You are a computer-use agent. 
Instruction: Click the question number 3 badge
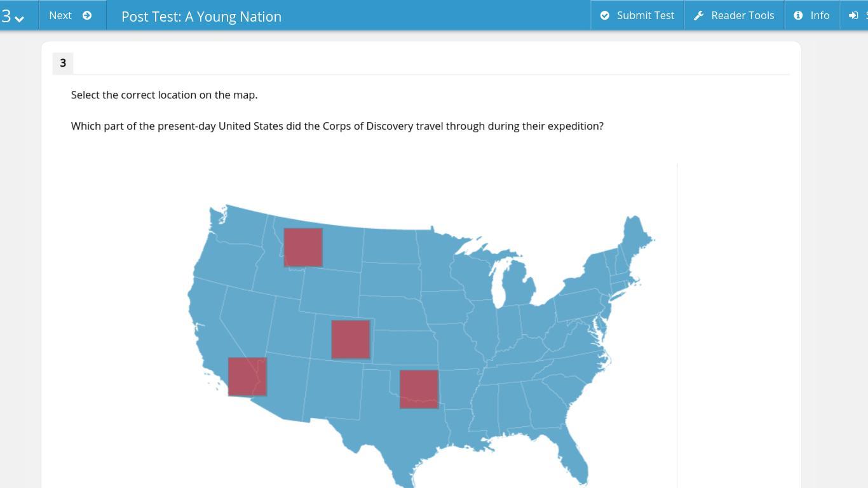[x=63, y=63]
